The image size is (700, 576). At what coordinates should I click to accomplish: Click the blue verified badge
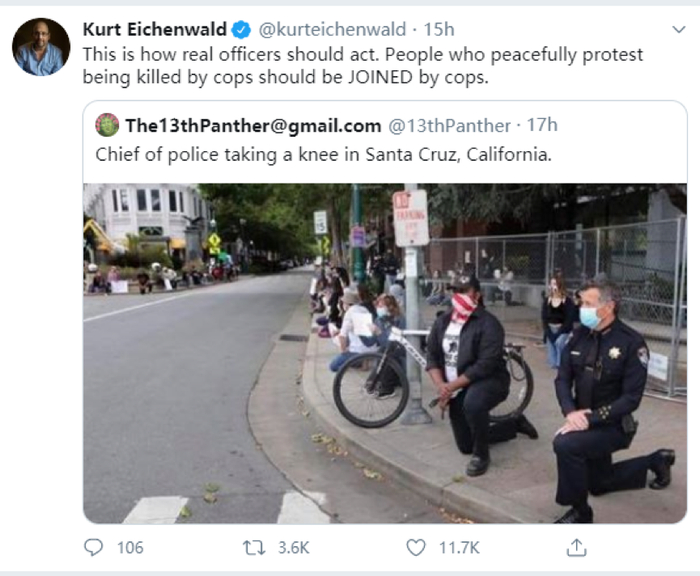[x=242, y=29]
